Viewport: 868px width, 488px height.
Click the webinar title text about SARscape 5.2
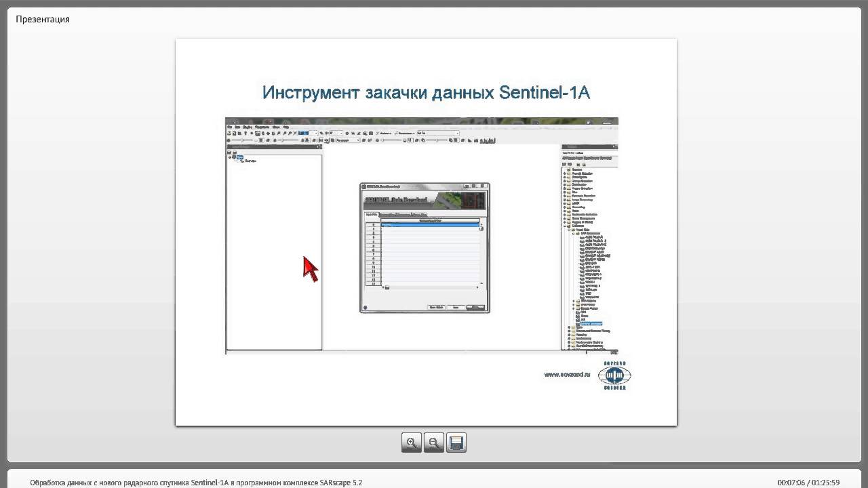tap(196, 483)
